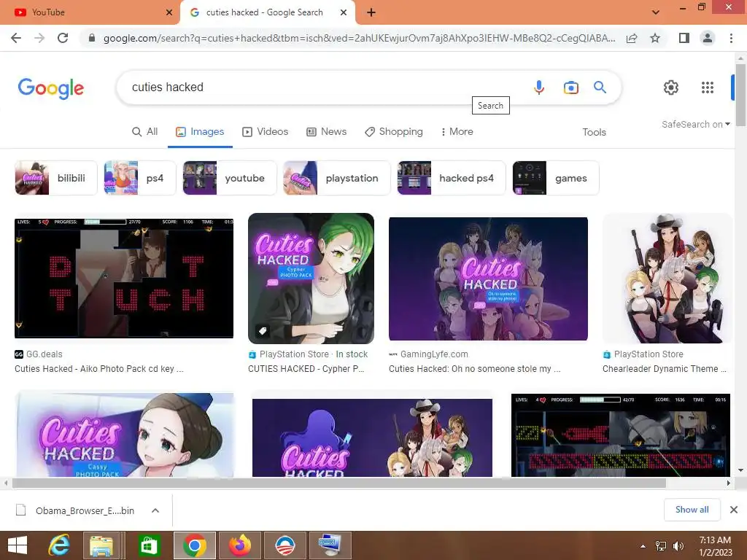Click the blue magnifier search icon

pyautogui.click(x=600, y=87)
